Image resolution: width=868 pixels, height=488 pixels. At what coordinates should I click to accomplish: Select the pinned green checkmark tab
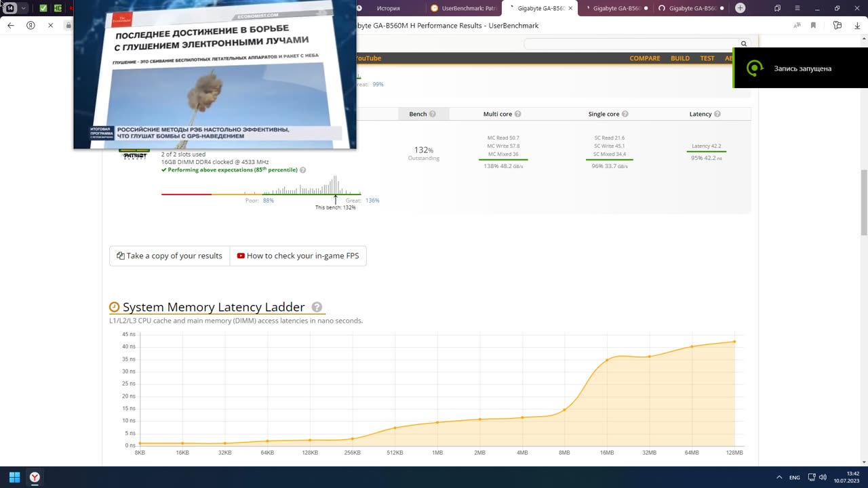(43, 8)
